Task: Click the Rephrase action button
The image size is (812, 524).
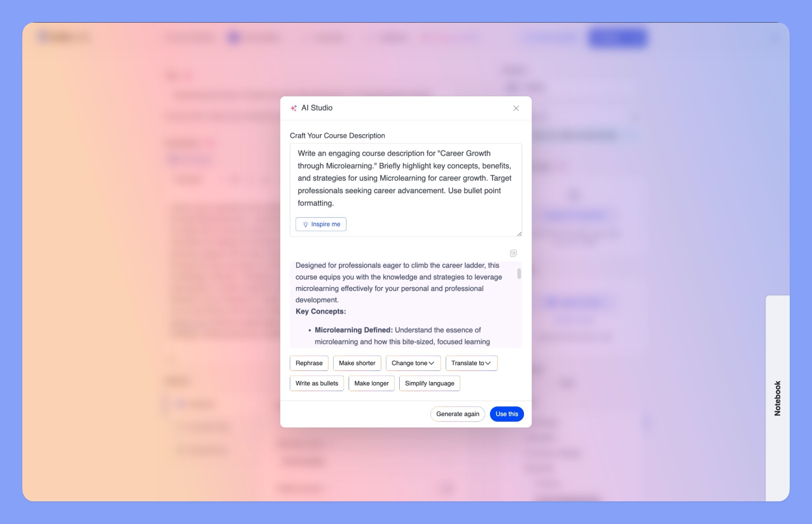Action: pyautogui.click(x=309, y=363)
